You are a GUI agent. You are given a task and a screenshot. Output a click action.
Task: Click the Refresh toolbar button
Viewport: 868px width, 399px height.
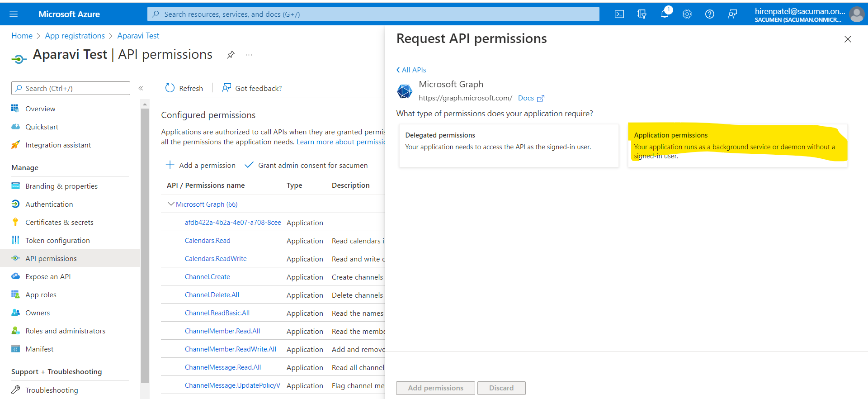[x=184, y=88]
